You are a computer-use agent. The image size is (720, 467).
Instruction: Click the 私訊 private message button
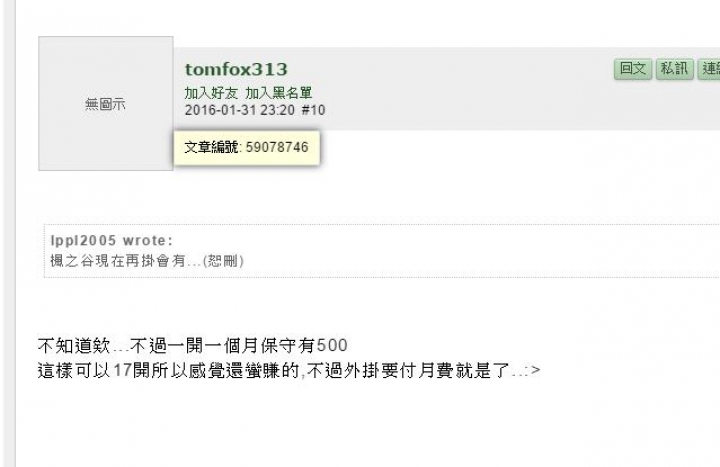click(674, 69)
